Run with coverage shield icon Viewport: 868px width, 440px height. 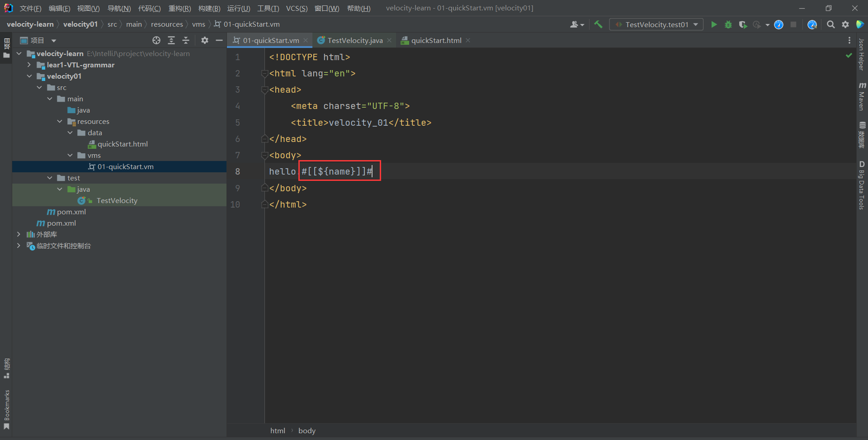tap(742, 24)
